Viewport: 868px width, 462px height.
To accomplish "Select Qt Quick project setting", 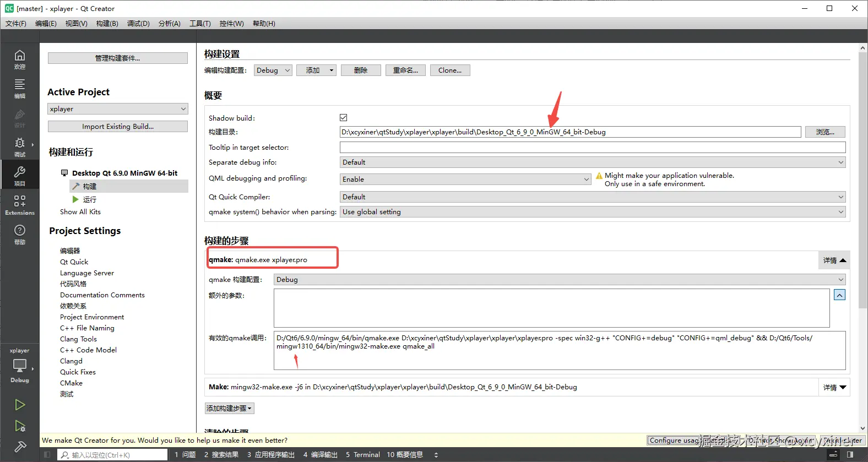I will (x=74, y=262).
